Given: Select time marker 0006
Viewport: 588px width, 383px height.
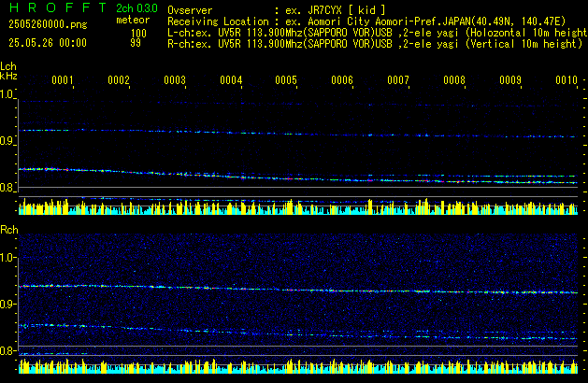Looking at the screenshot, I should pyautogui.click(x=342, y=80).
